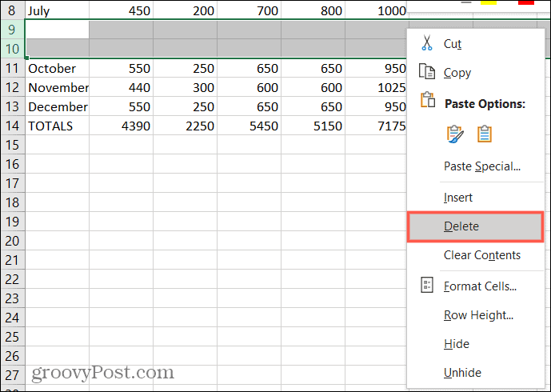Click the 5150 total cell
Screen dimensions: 551x392
(x=313, y=126)
